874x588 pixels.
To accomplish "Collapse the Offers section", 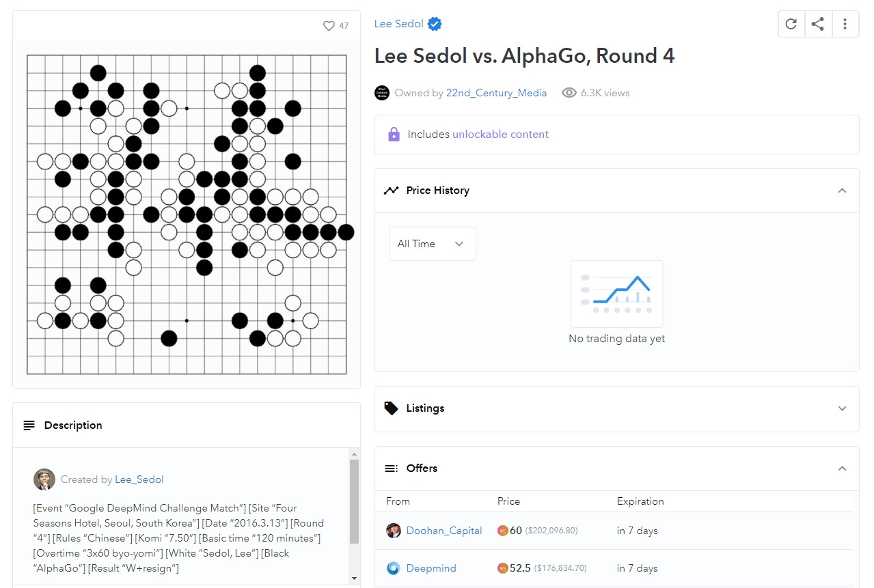I will click(842, 468).
